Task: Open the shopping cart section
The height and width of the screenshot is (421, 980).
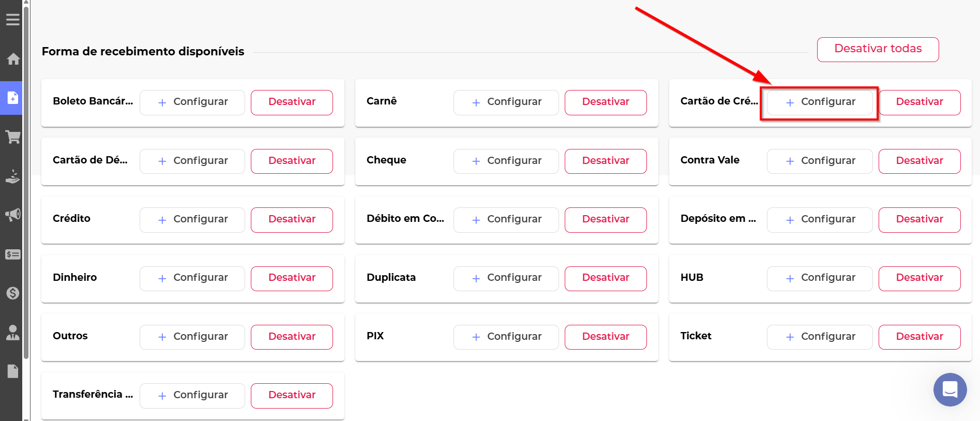Action: (13, 137)
